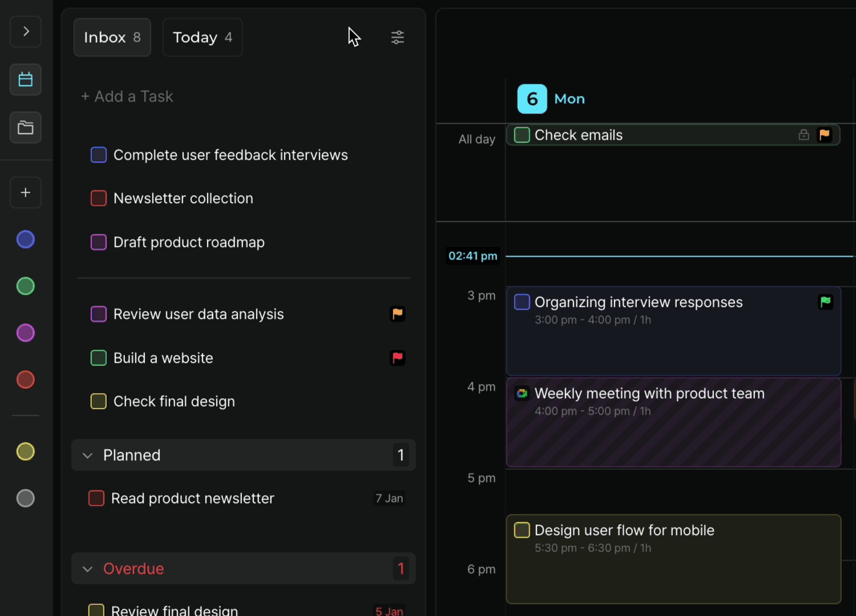Viewport: 856px width, 616px height.
Task: Click the plus icon in sidebar
Action: [x=26, y=193]
